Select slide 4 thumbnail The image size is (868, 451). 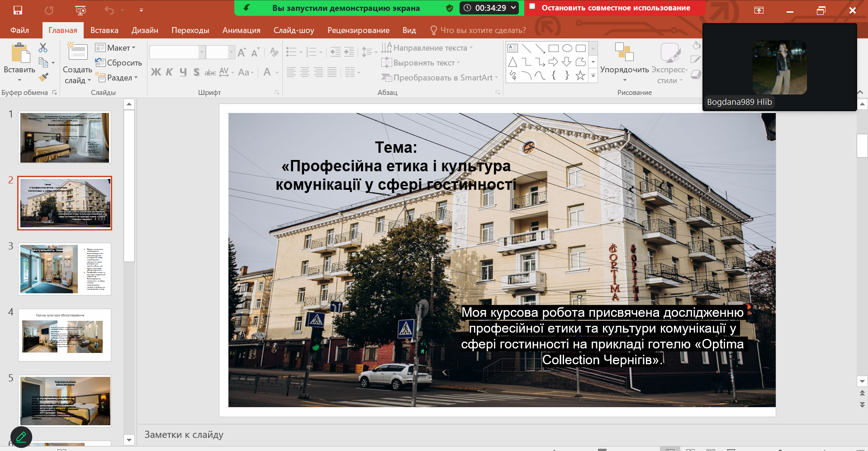click(65, 335)
